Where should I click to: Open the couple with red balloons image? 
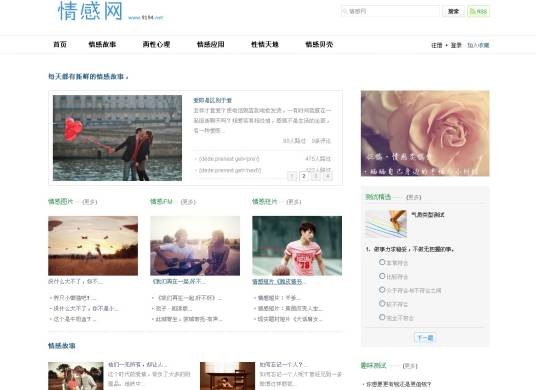(x=117, y=138)
